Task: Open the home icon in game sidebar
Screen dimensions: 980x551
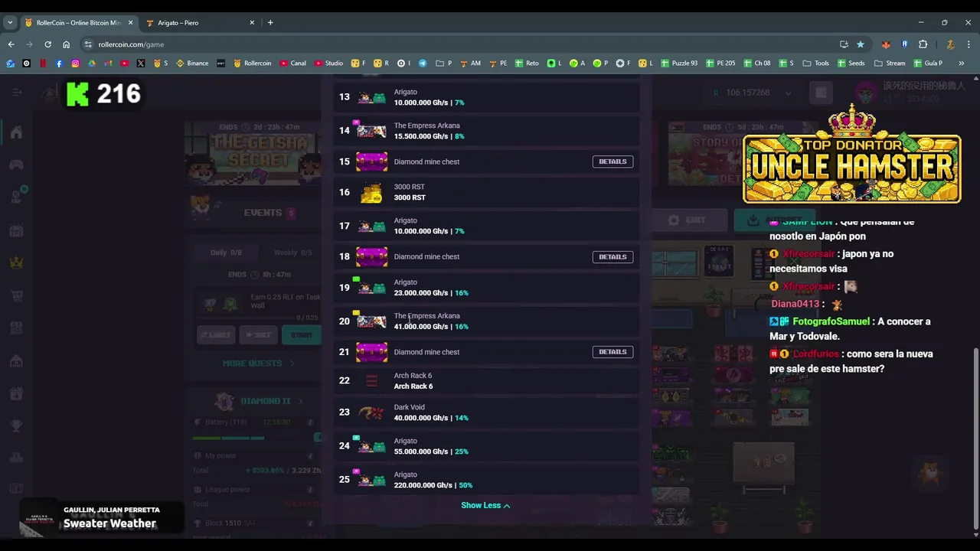Action: [x=16, y=132]
